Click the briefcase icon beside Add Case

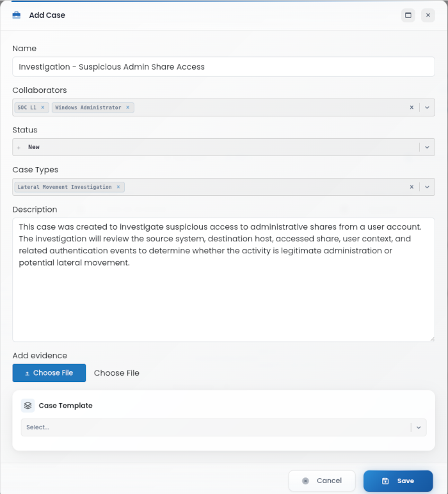[x=17, y=15]
